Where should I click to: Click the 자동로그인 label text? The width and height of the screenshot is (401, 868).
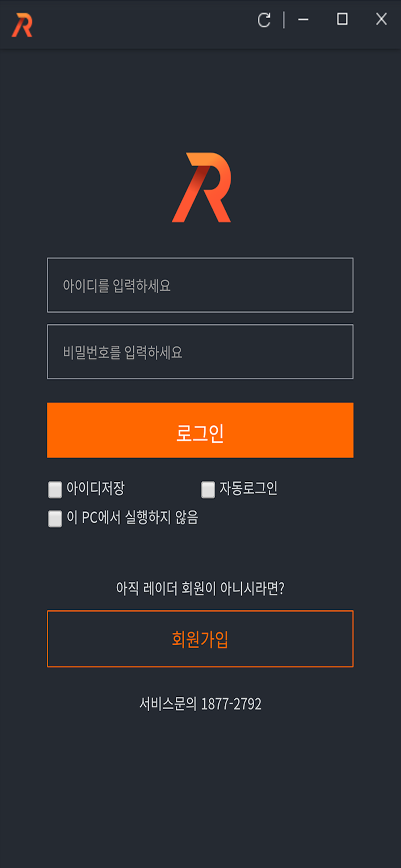pos(248,489)
